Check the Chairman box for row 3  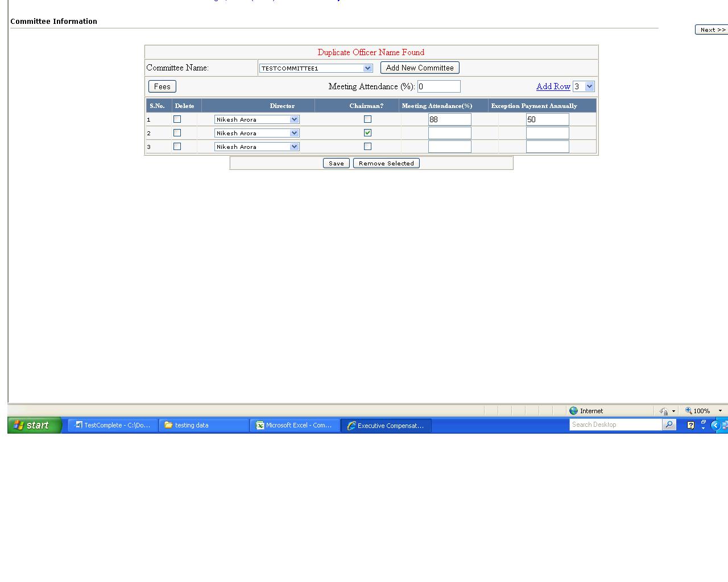[367, 147]
